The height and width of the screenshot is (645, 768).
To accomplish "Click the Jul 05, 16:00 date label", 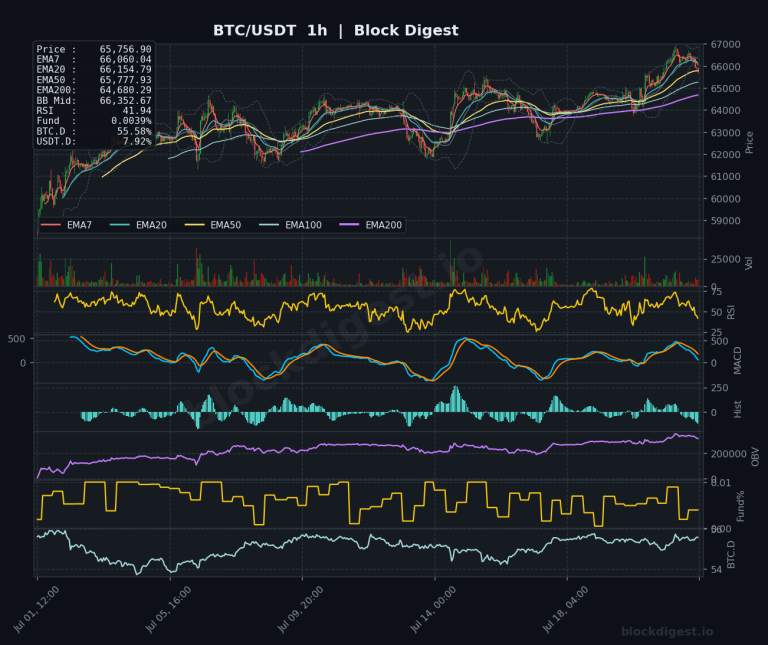I will coord(169,610).
